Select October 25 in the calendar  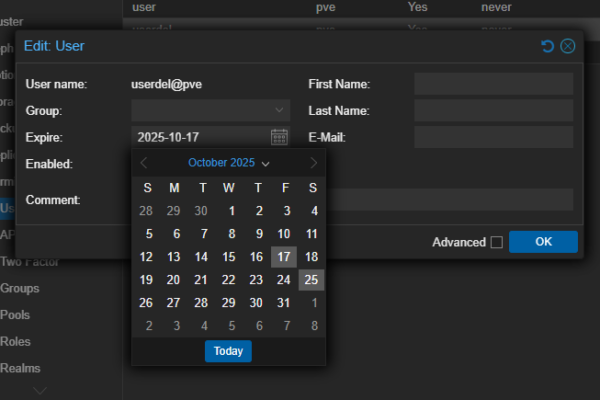pyautogui.click(x=312, y=280)
